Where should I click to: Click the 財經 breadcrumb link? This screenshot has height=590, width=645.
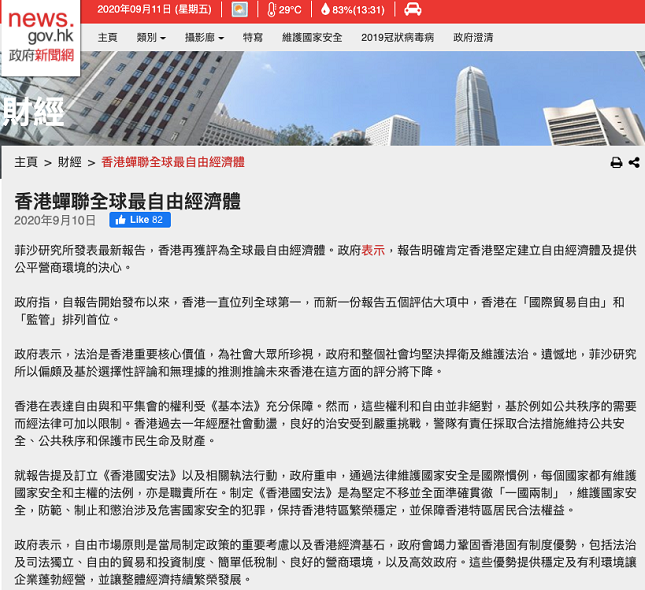tap(70, 162)
